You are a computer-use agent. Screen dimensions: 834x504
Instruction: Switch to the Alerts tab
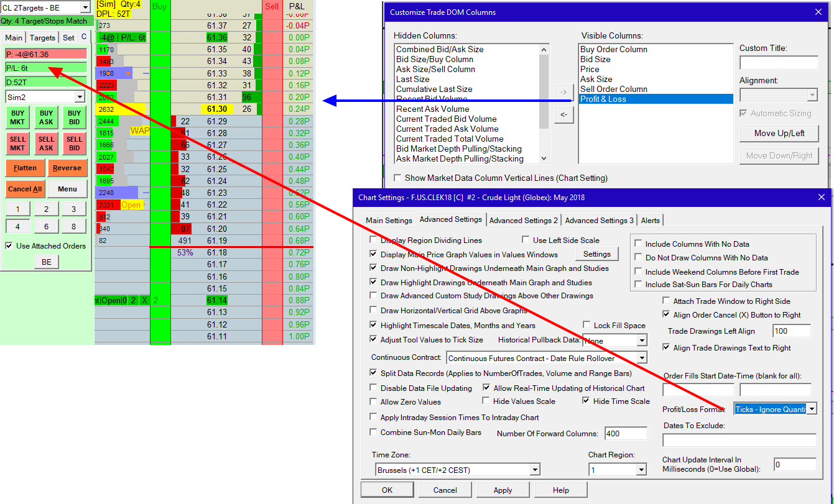pyautogui.click(x=651, y=220)
